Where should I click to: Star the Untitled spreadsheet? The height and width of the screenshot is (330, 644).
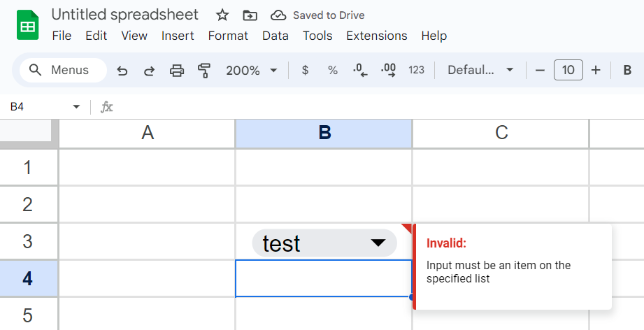(x=222, y=15)
